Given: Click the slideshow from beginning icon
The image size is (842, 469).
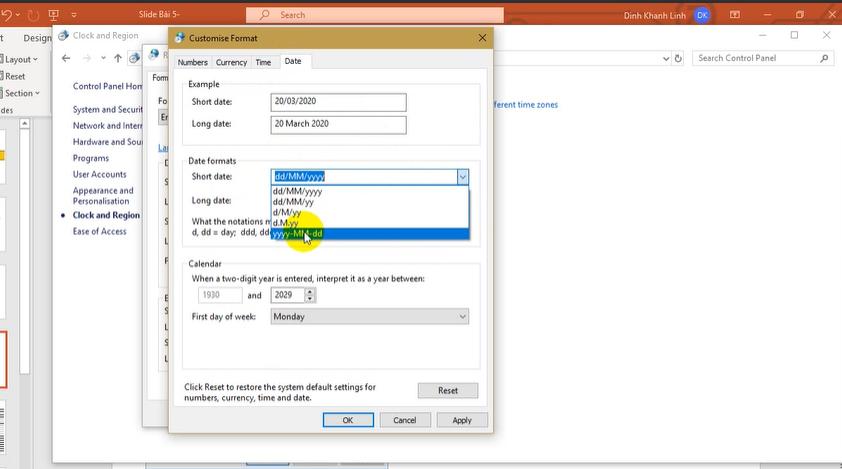Looking at the screenshot, I should (x=54, y=15).
